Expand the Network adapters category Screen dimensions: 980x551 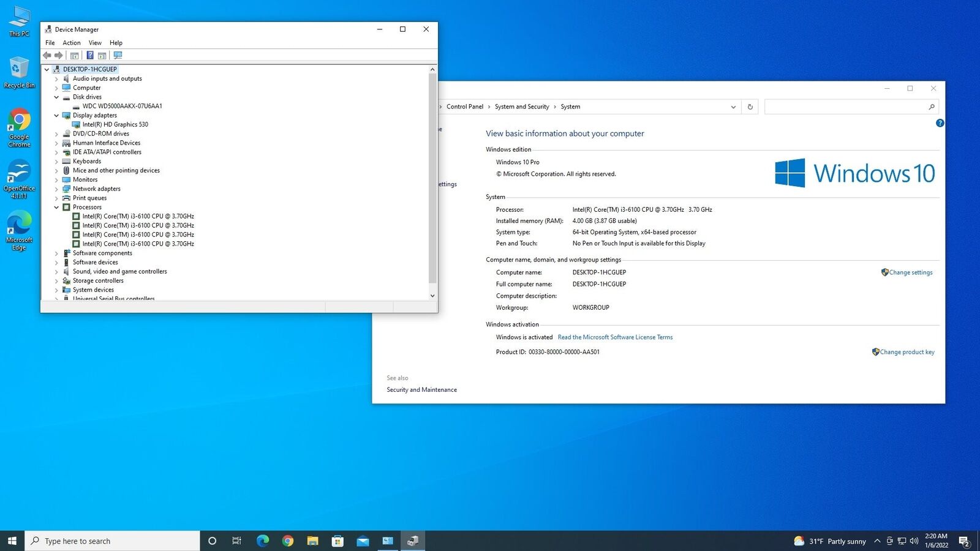pos(56,189)
